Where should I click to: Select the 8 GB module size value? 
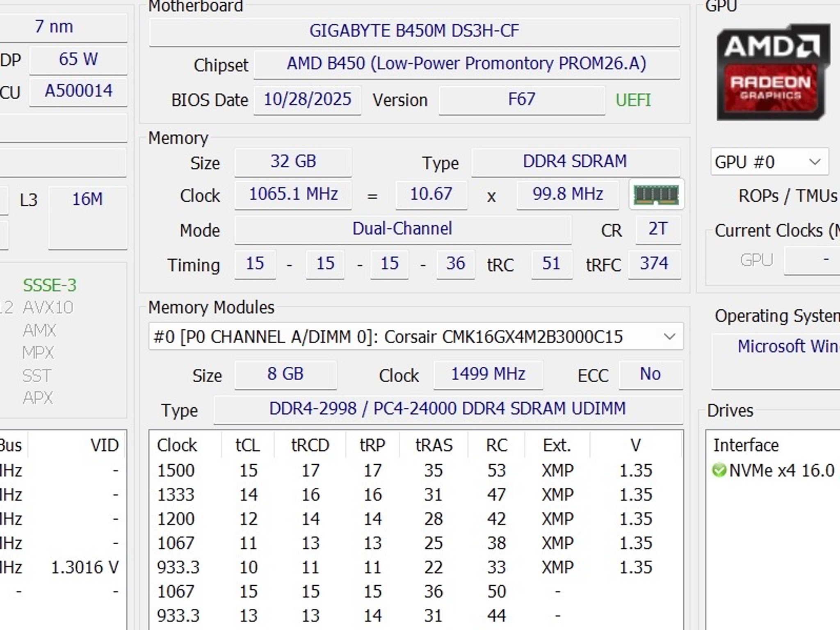tap(285, 374)
